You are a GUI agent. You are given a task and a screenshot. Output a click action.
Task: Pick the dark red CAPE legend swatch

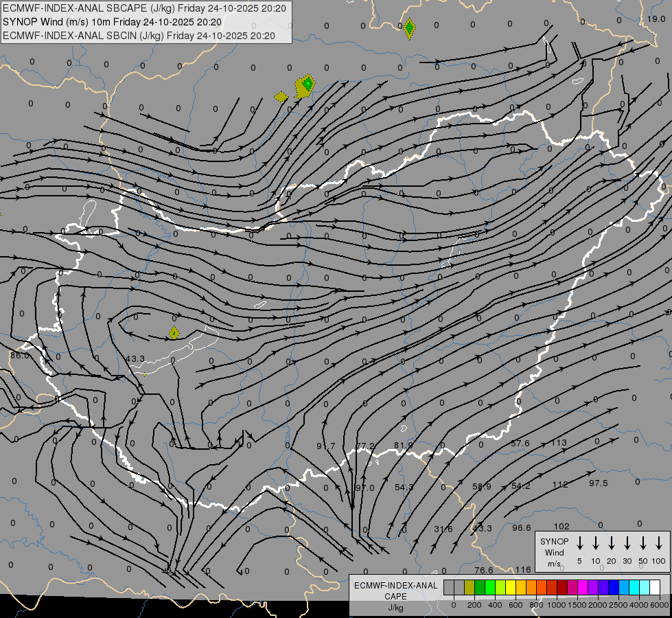562,587
